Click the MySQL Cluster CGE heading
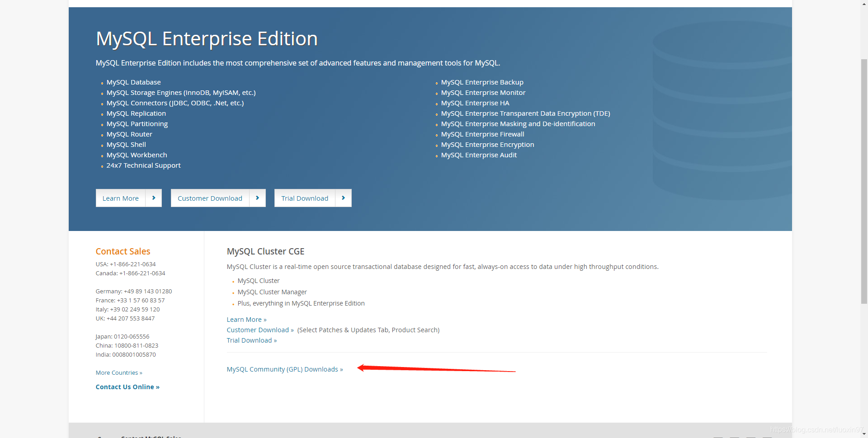The image size is (868, 438). tap(266, 251)
